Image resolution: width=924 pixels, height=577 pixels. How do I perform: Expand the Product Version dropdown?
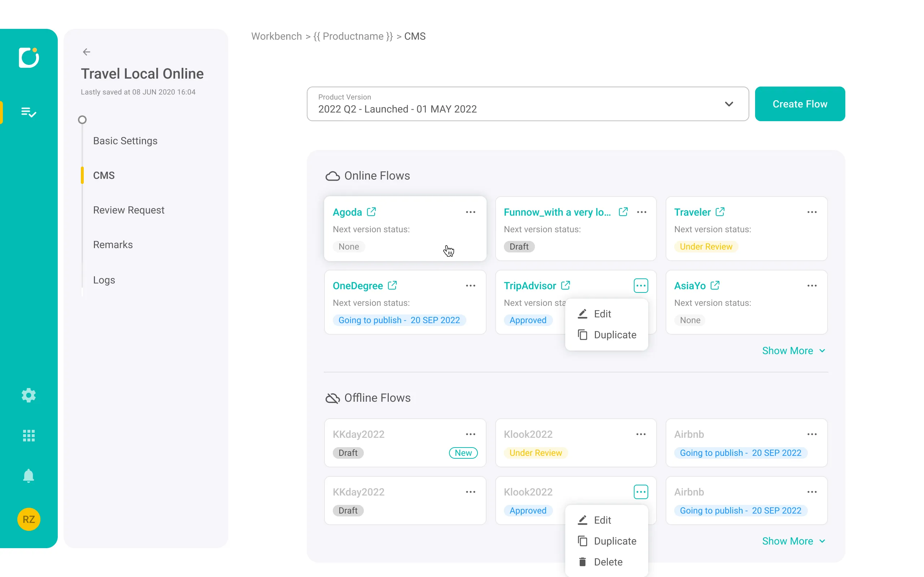coord(728,104)
